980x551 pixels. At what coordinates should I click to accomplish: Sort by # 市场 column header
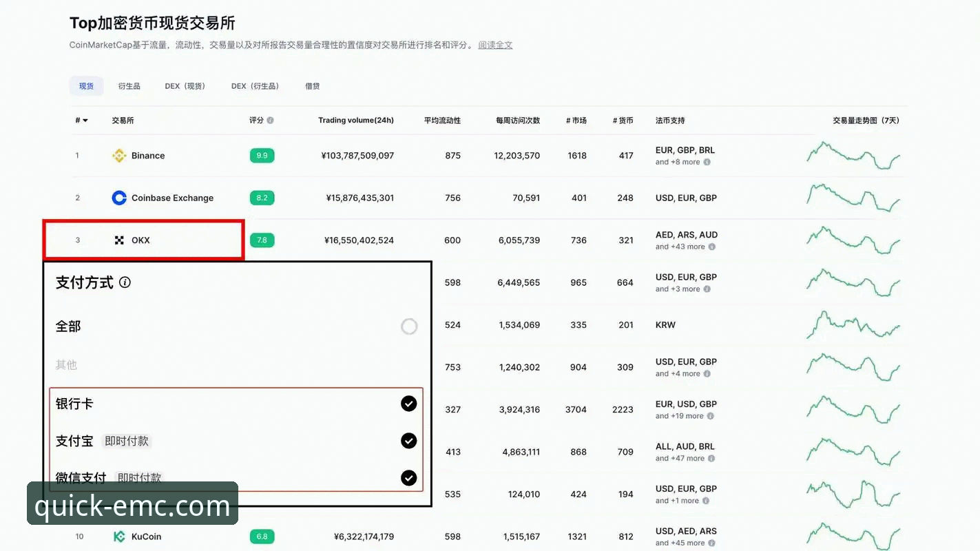click(576, 121)
